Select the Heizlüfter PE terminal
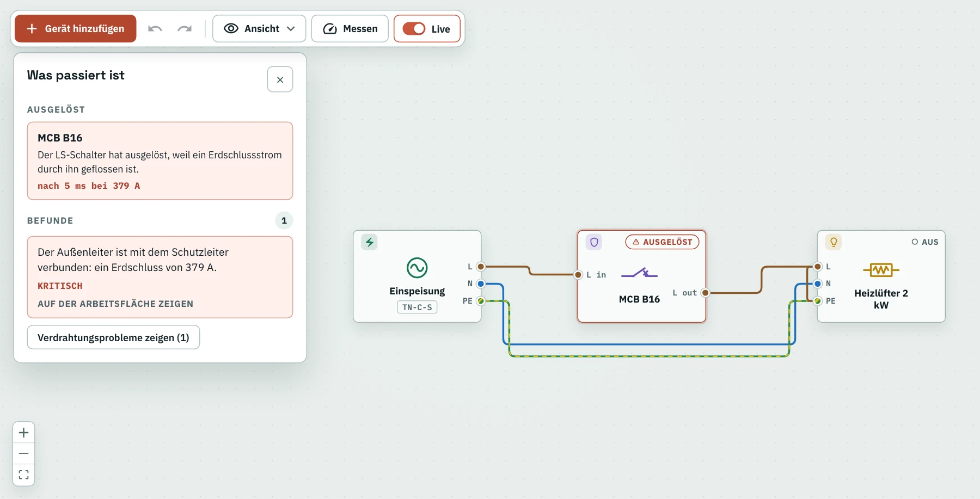This screenshot has width=980, height=499. [817, 301]
